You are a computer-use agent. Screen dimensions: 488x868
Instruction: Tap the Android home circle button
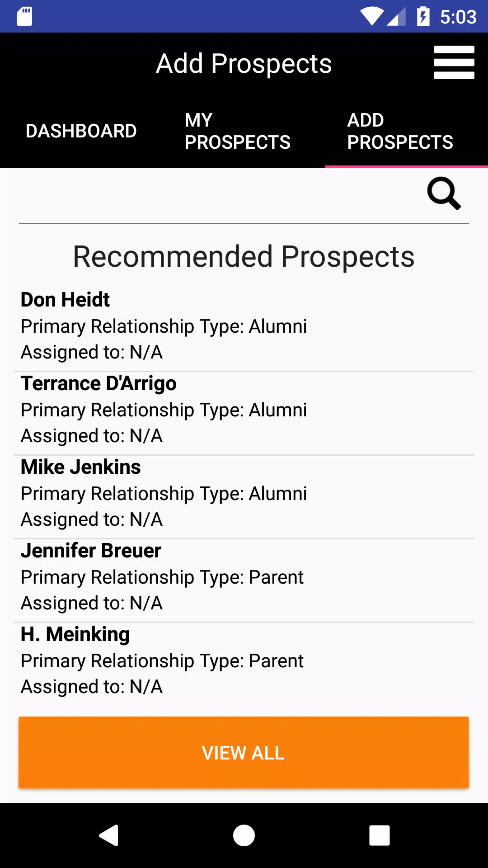[x=244, y=835]
